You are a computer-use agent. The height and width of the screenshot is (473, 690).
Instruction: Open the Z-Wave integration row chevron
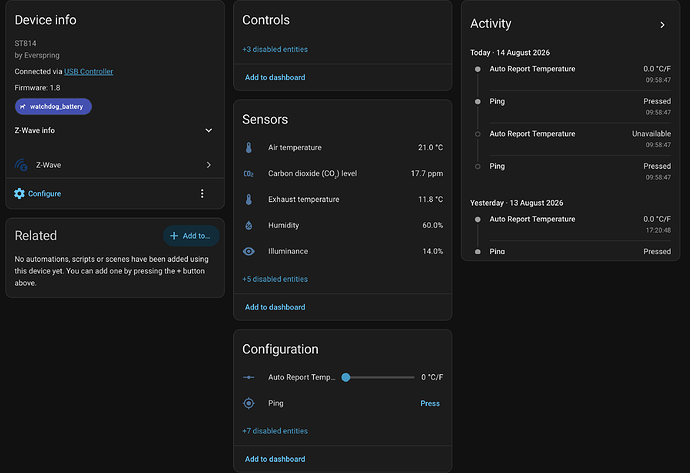209,165
